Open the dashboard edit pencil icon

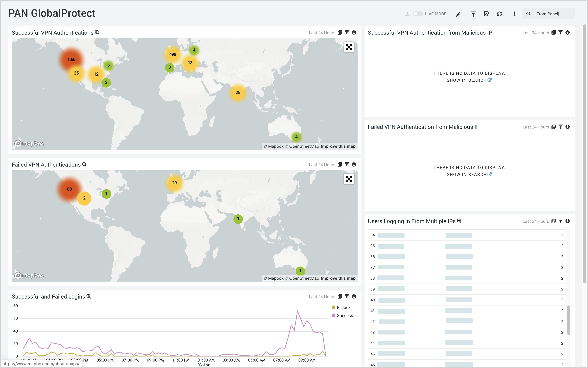pos(458,14)
